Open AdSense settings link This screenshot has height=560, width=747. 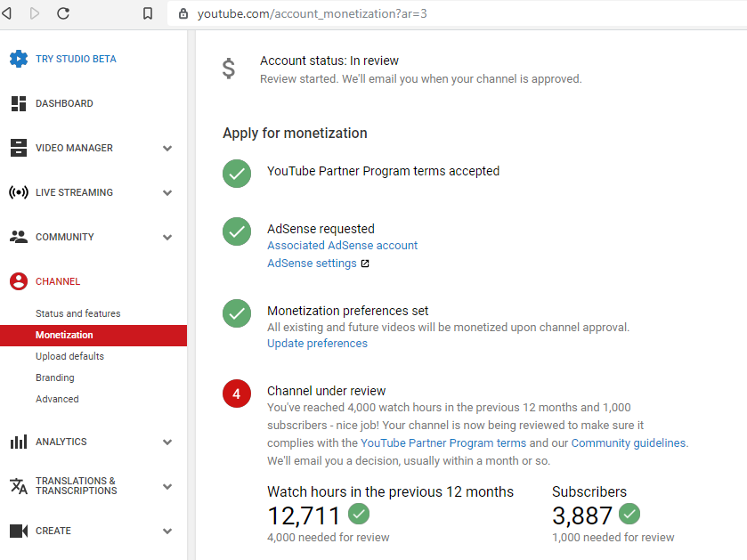pos(312,264)
